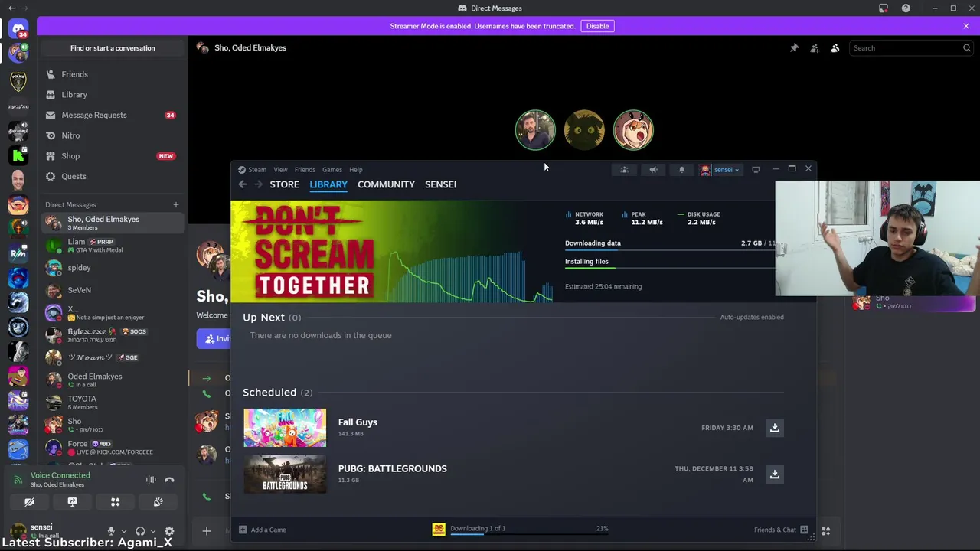The image size is (980, 551).
Task: Open Steam Friends & Chat
Action: tap(781, 530)
